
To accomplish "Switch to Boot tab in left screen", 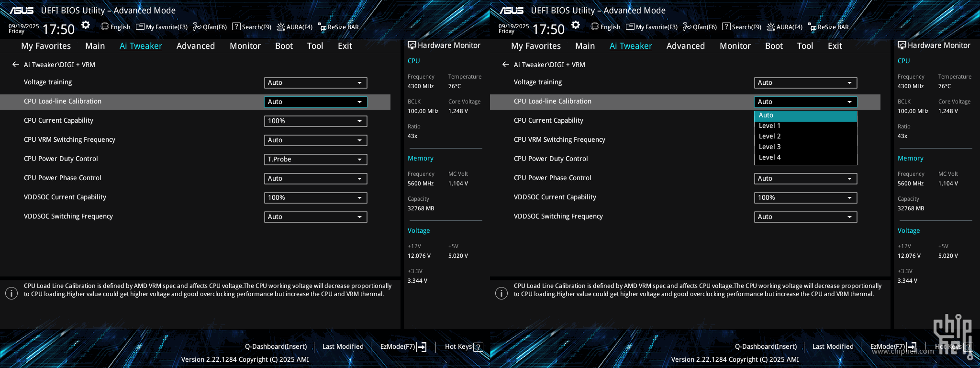I will [284, 46].
